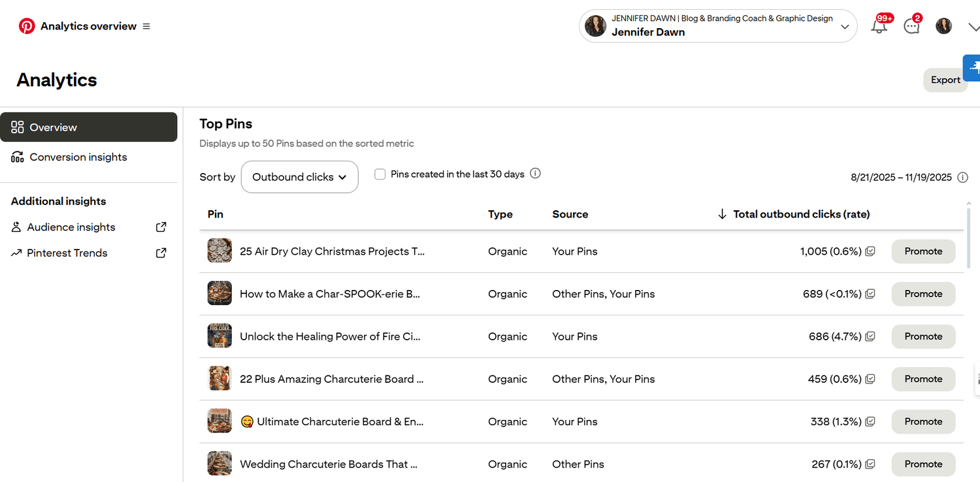Click the info icon beside the date range

click(962, 177)
